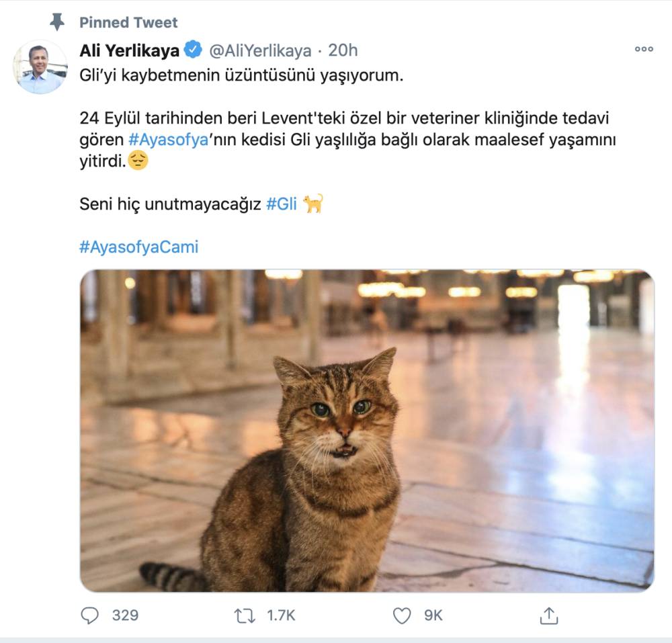Open the three-dot more options menu
The image size is (672, 643).
644,49
